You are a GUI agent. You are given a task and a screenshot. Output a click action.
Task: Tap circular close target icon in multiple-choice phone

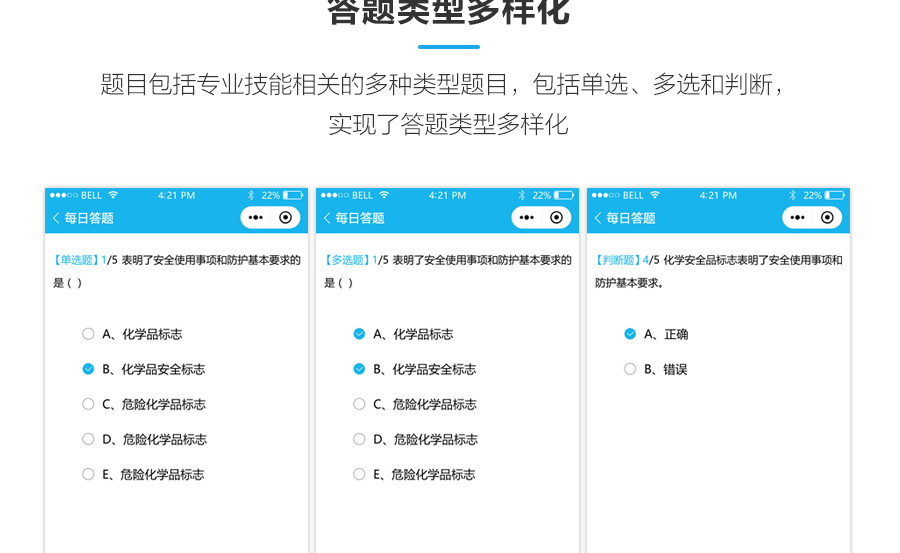click(556, 218)
